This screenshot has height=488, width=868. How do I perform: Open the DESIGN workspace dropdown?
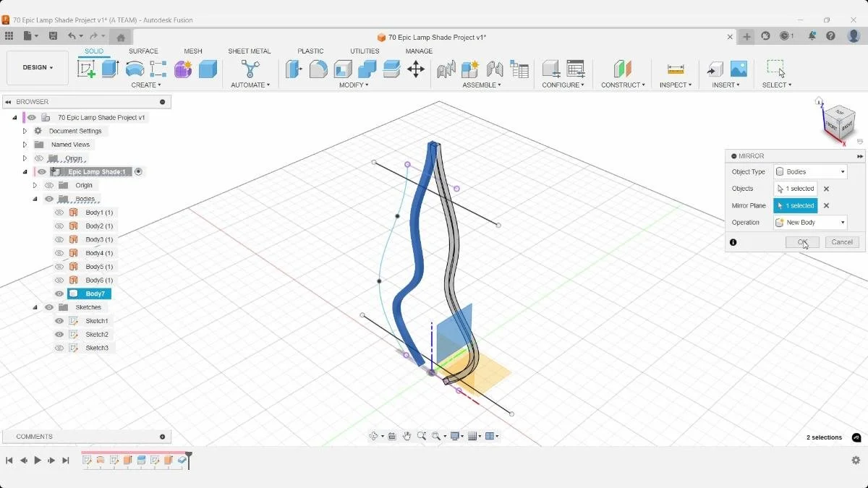point(38,68)
